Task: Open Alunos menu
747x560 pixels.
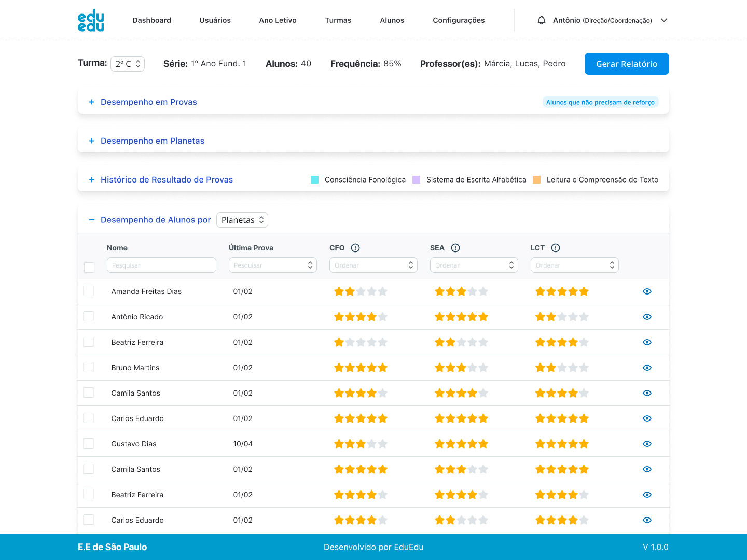Action: pos(392,20)
